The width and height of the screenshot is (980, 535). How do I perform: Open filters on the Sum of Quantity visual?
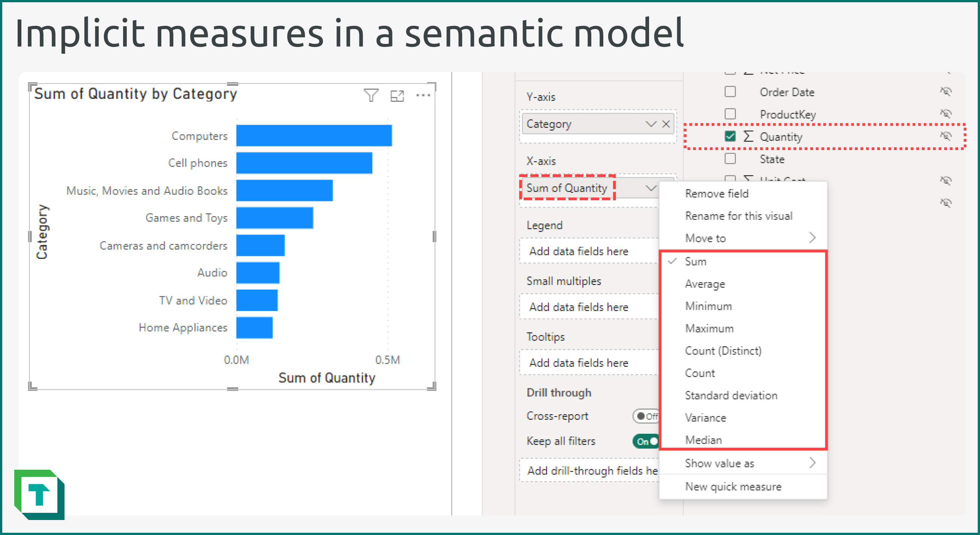click(x=372, y=96)
